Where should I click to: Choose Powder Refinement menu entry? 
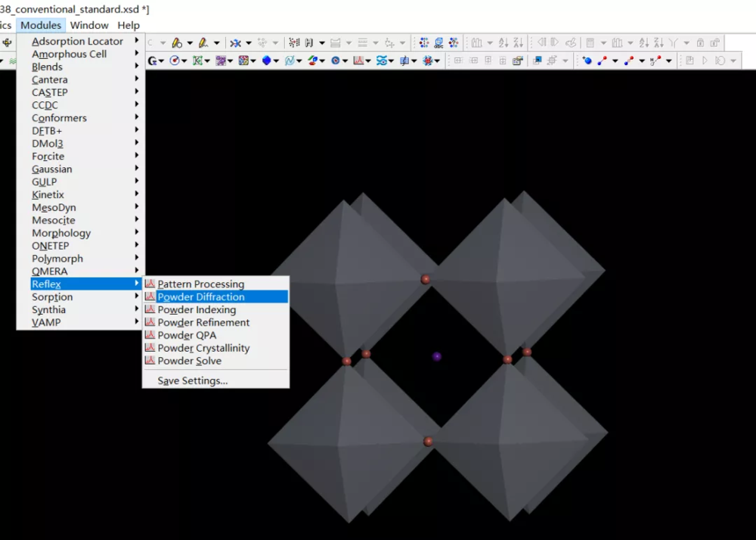point(215,322)
